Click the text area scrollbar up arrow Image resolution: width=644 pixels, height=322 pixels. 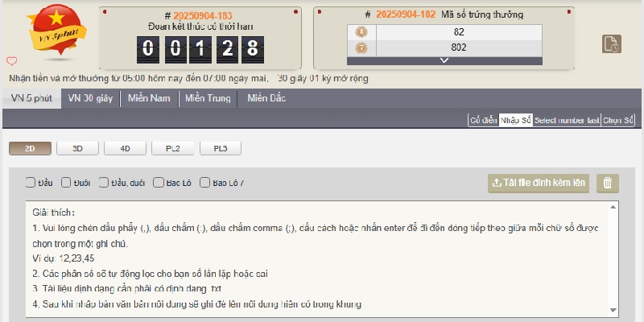coord(613,207)
